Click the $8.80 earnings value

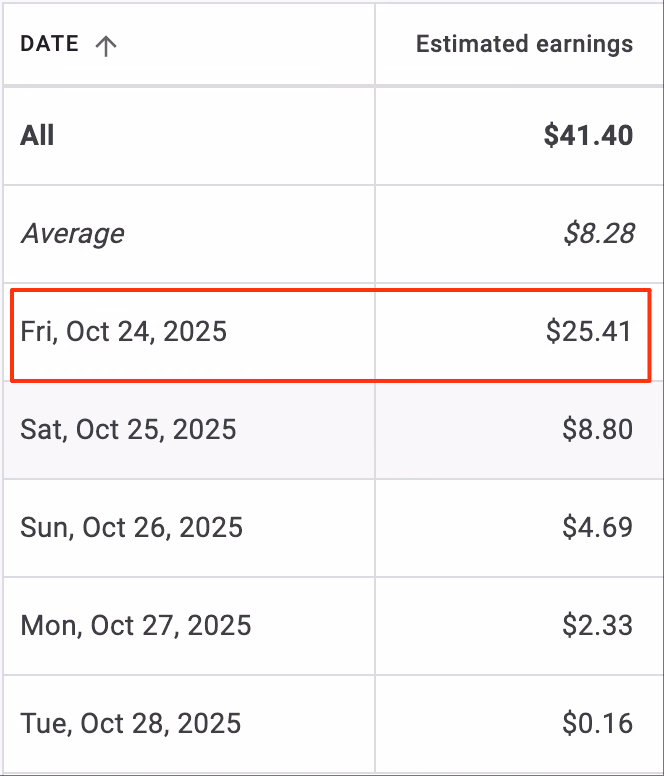point(598,429)
